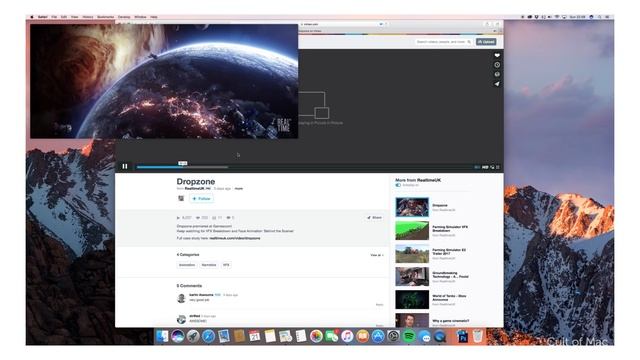The image size is (640, 360).
Task: Open App Store from the Dock
Action: (x=378, y=336)
